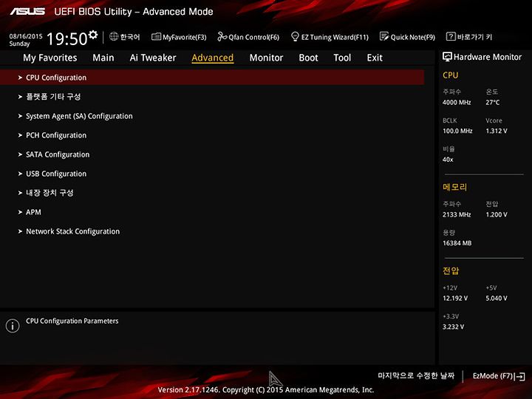
Task: Click the Hardware Monitor panel title
Action: (x=488, y=57)
